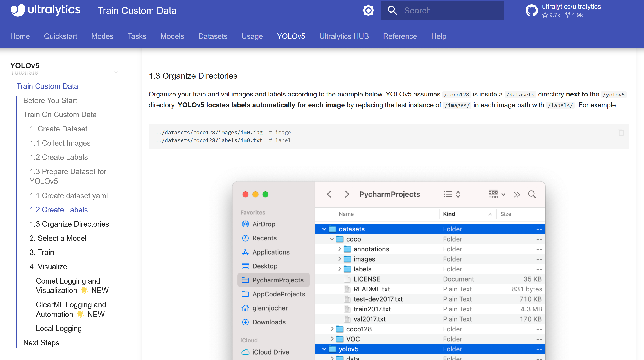Jump to 1.1 Collect Images section
Image resolution: width=644 pixels, height=360 pixels.
[x=60, y=143]
